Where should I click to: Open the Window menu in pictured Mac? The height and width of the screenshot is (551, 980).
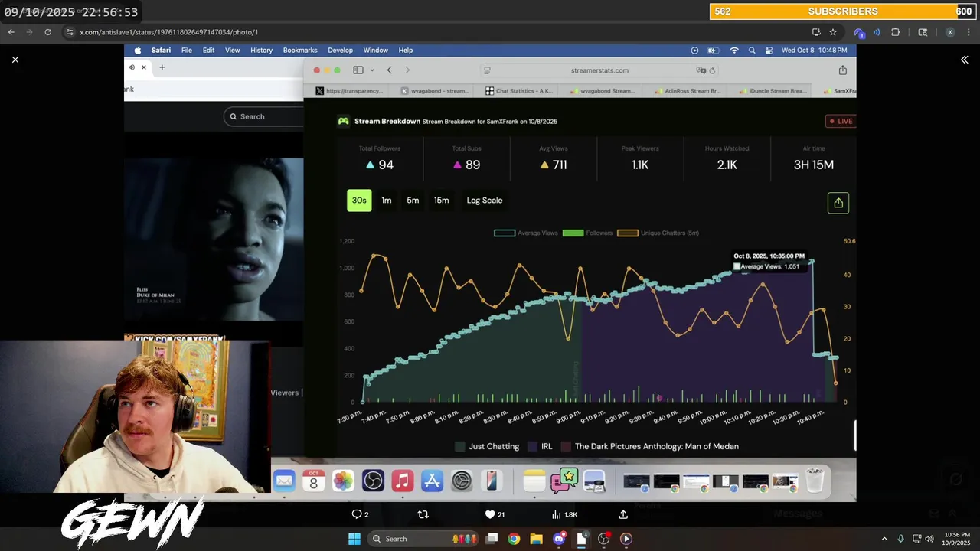[x=375, y=51]
